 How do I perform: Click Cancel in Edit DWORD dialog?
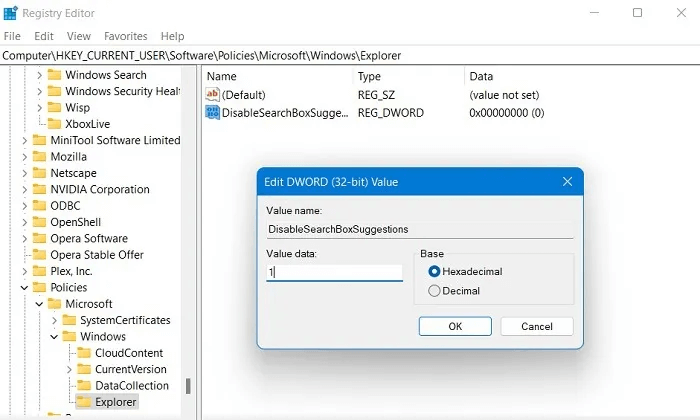[536, 326]
